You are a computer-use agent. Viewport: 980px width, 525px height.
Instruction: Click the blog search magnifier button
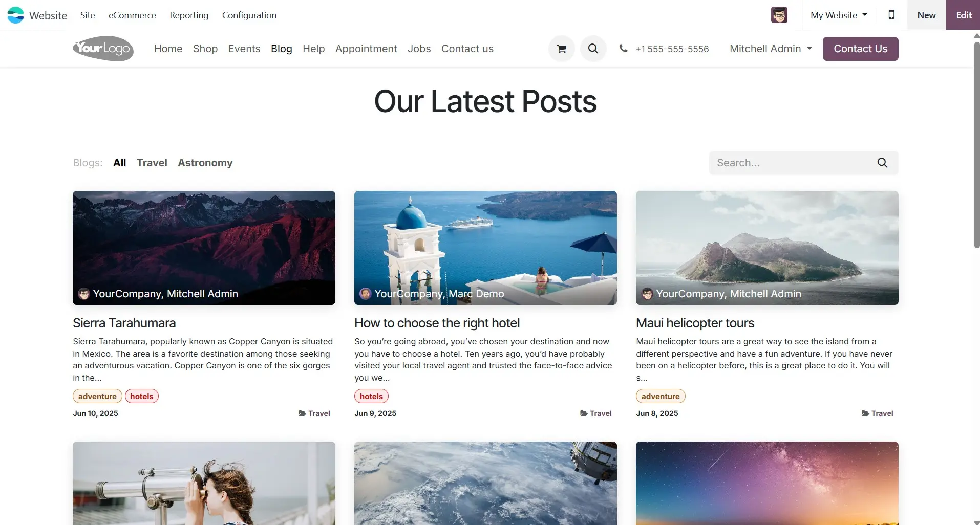(x=882, y=163)
